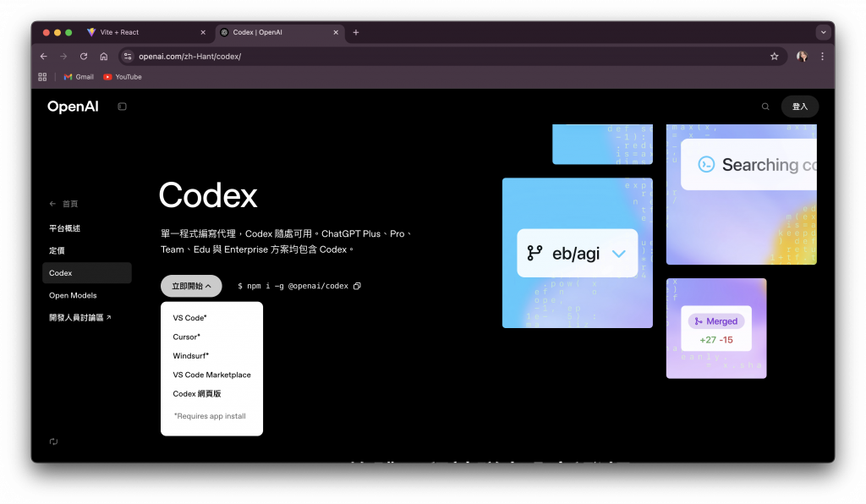Choose VS Code* from the dropdown

[189, 318]
